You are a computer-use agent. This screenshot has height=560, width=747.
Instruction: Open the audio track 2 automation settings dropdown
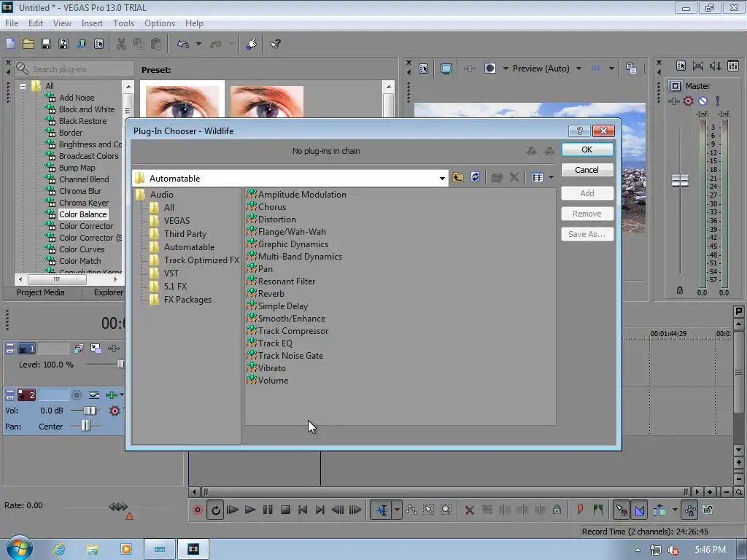122,394
